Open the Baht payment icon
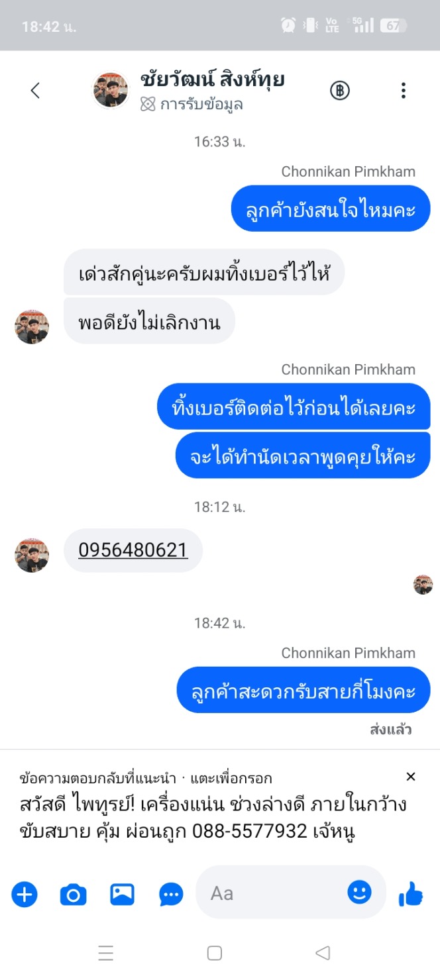The width and height of the screenshot is (440, 980). pos(340,91)
